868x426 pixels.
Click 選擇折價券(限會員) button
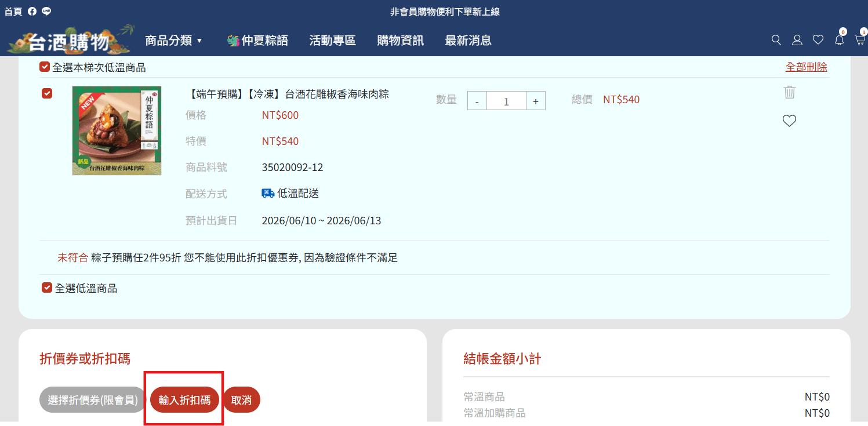coord(93,400)
